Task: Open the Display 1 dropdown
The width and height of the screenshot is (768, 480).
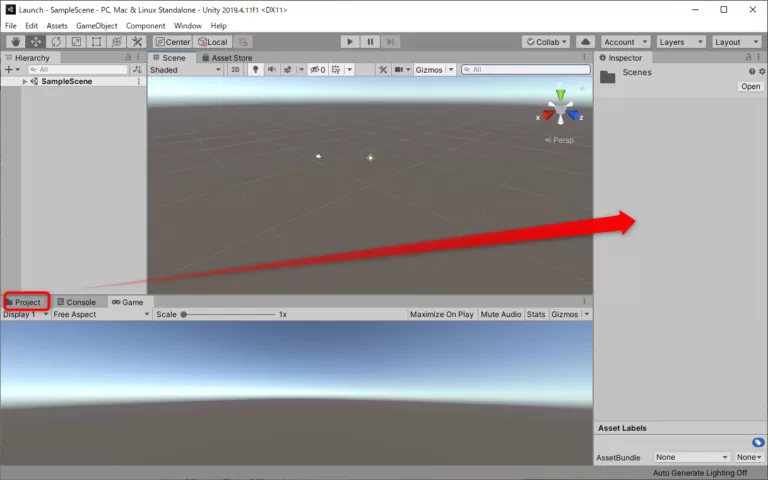Action: pyautogui.click(x=25, y=314)
